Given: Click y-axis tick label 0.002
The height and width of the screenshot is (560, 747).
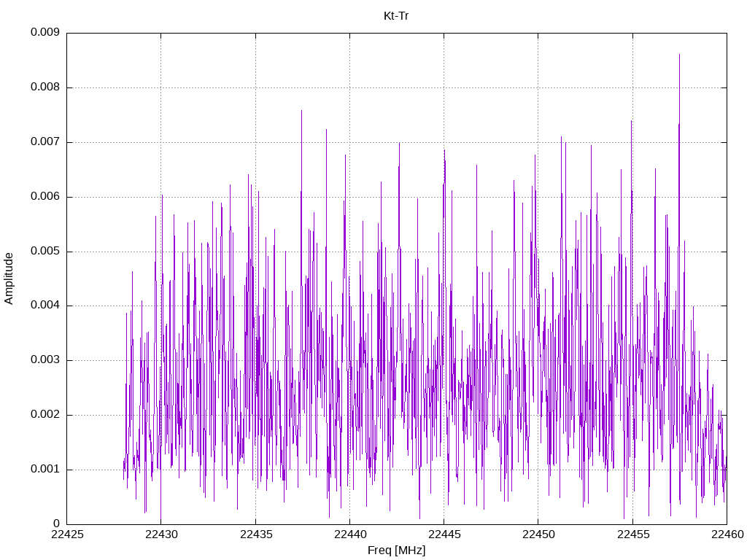Looking at the screenshot, I should point(45,415).
